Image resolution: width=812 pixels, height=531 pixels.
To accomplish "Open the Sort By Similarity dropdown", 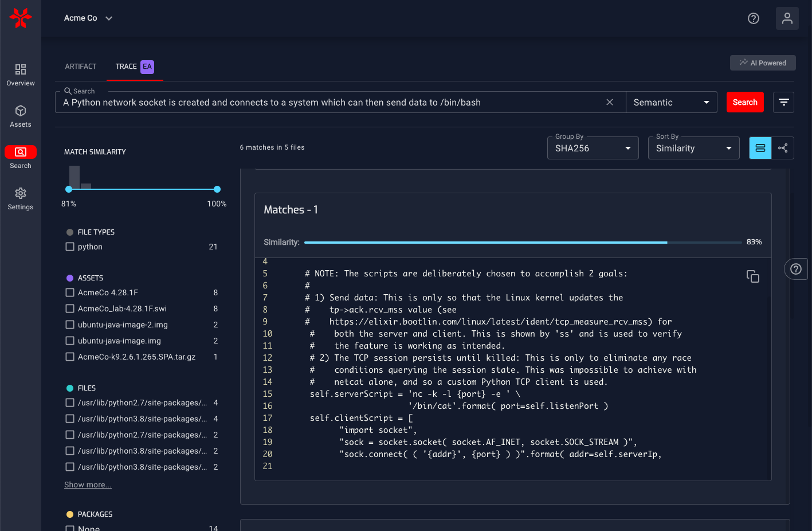I will (x=693, y=148).
